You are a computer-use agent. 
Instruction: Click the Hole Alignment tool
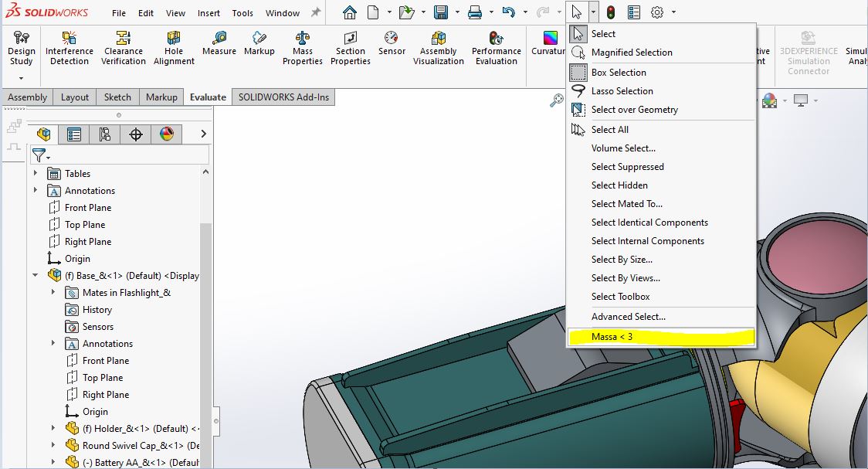(174, 48)
